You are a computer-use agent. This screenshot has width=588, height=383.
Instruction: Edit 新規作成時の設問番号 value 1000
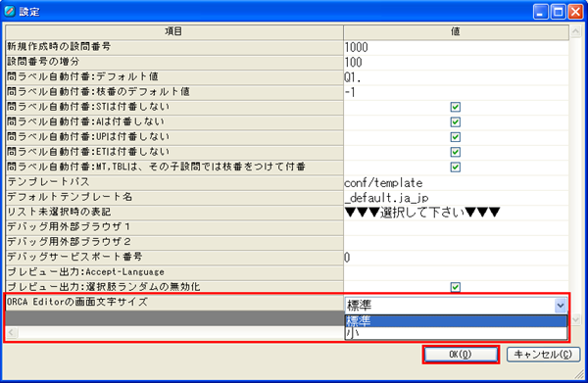456,48
